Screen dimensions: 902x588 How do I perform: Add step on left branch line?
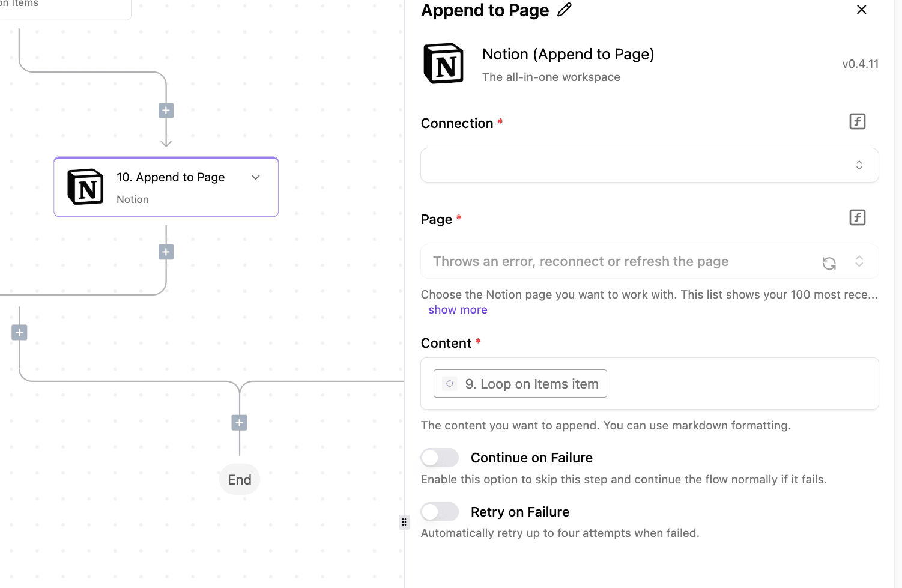(19, 332)
